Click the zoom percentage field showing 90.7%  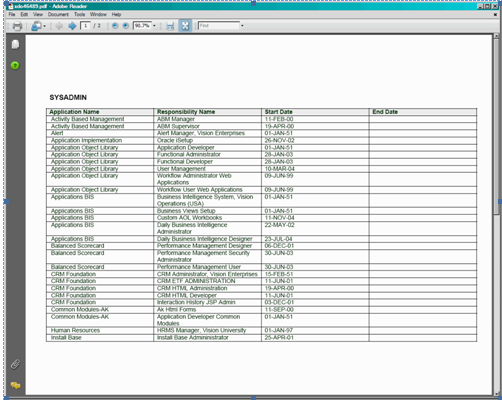[142, 26]
